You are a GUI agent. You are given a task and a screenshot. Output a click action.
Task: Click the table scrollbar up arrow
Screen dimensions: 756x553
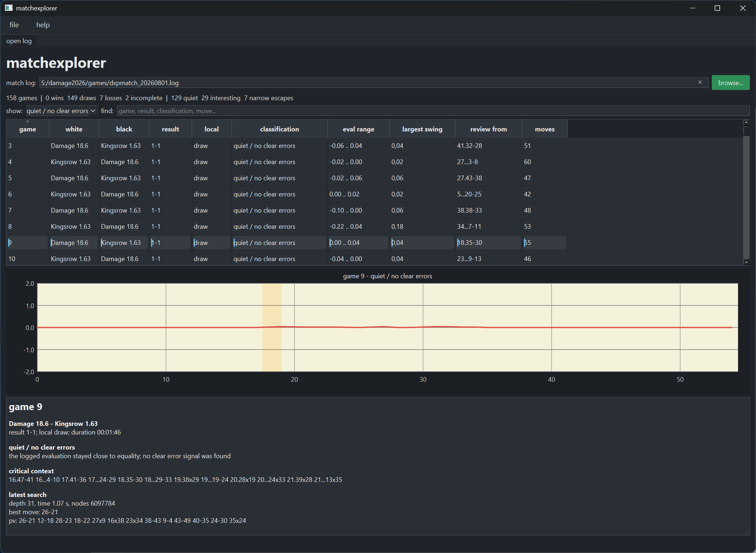[x=746, y=123]
